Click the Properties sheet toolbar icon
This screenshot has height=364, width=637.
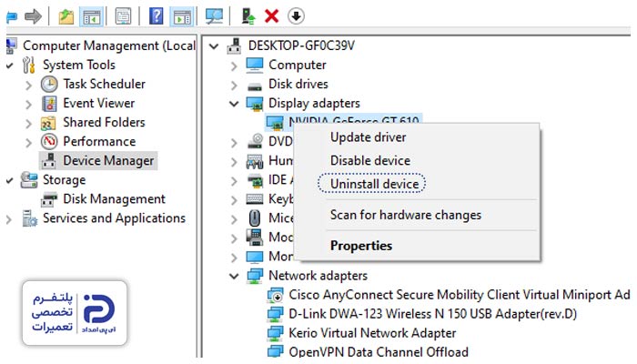pos(123,16)
